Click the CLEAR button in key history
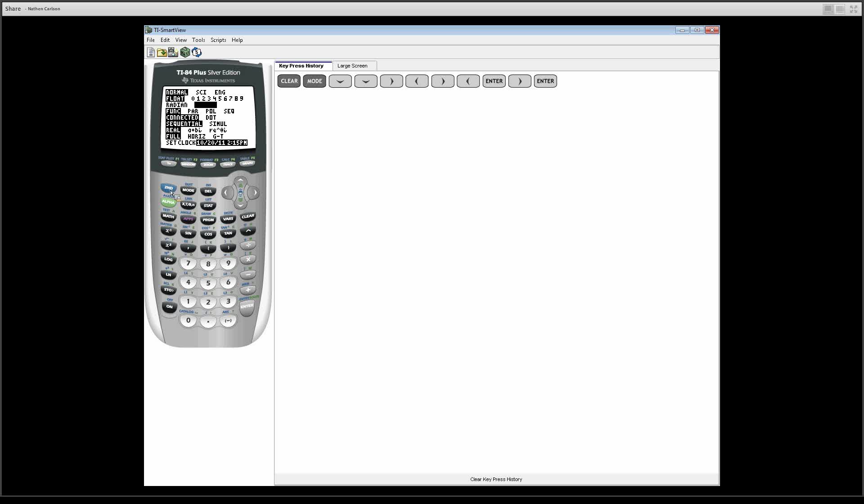The height and width of the screenshot is (504, 864). click(x=289, y=81)
